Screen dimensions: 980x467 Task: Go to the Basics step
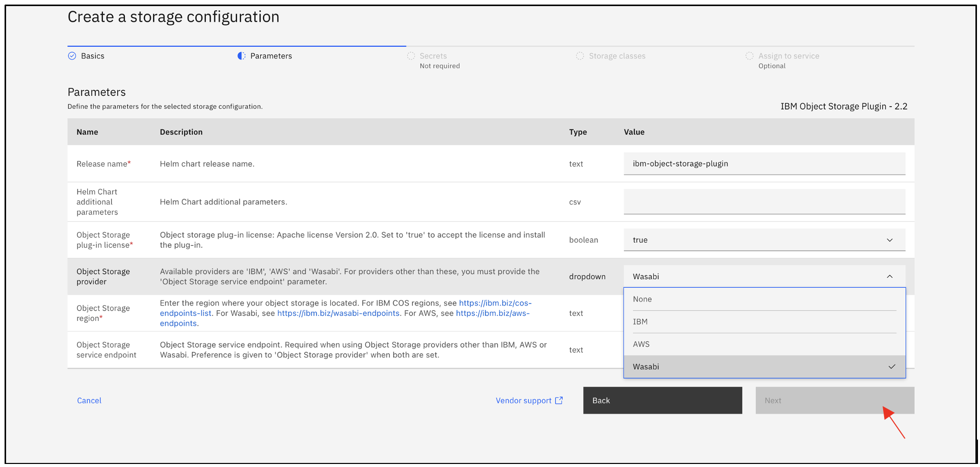pyautogui.click(x=92, y=56)
